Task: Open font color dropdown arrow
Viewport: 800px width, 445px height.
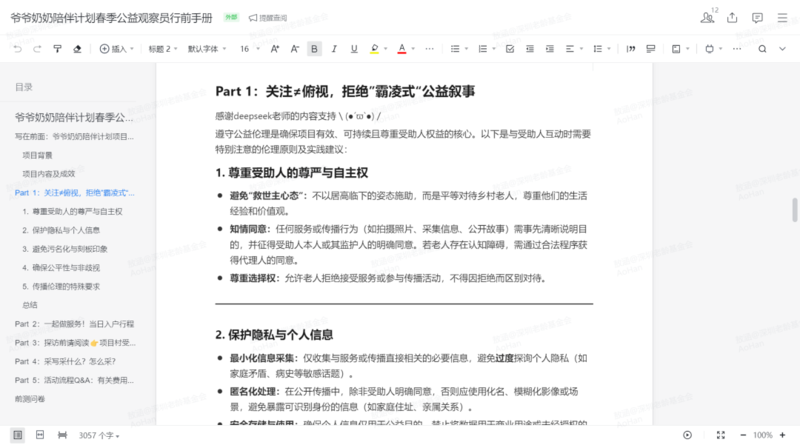Action: [413, 49]
